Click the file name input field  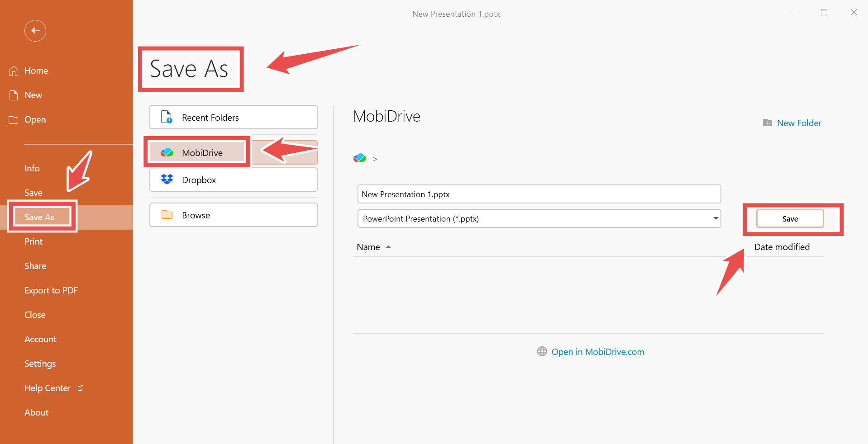[539, 194]
